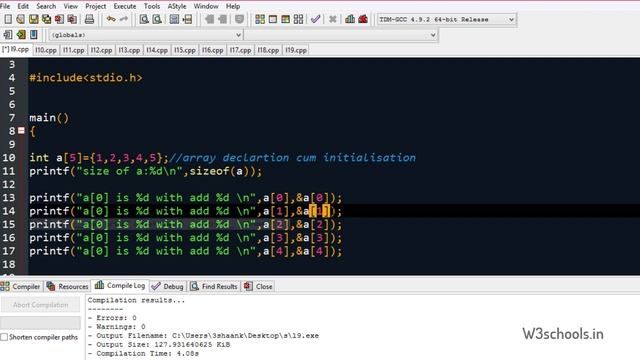640x360 pixels.
Task: Open the (globals) scope dropdown
Action: pos(146,35)
